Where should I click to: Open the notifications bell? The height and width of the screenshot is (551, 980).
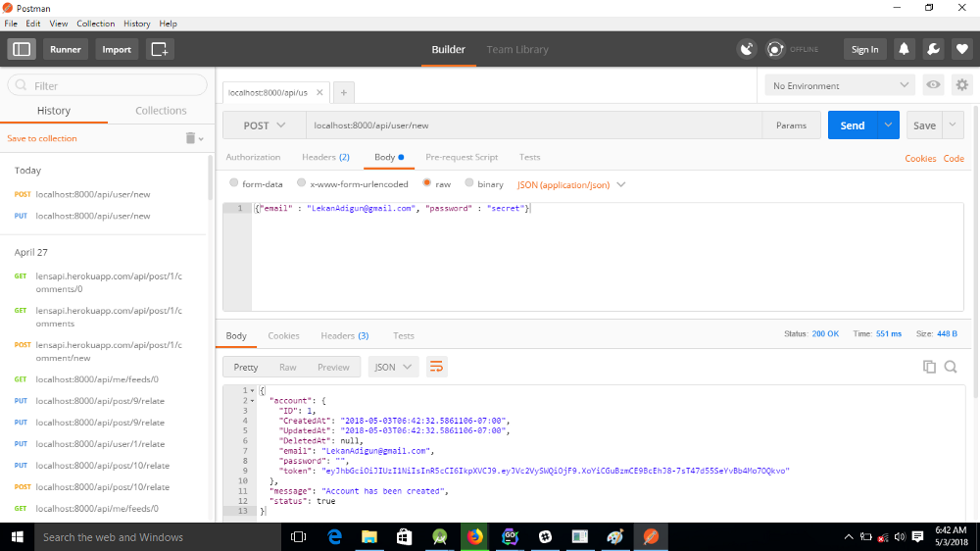pyautogui.click(x=904, y=49)
